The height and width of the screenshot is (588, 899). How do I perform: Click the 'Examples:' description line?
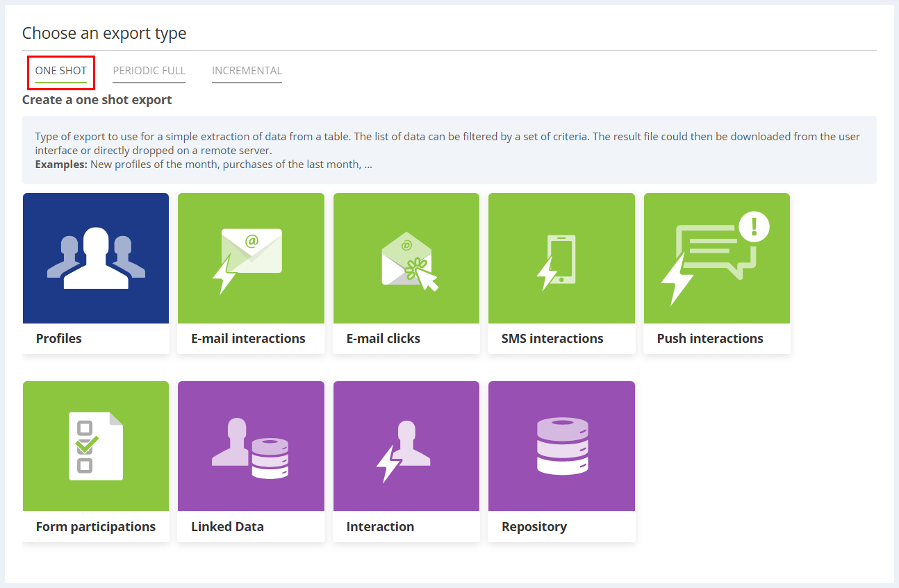point(204,165)
